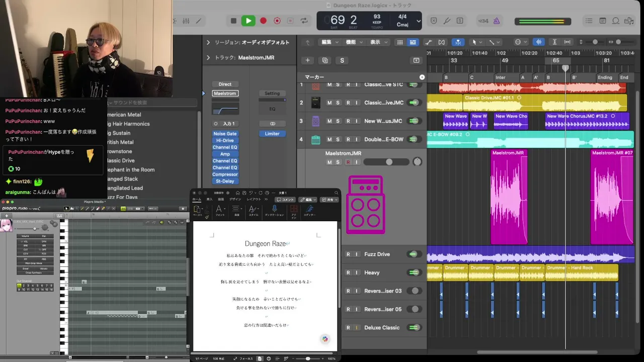This screenshot has height=362, width=644.
Task: Select the 入力 1 input slot
Action: click(225, 124)
